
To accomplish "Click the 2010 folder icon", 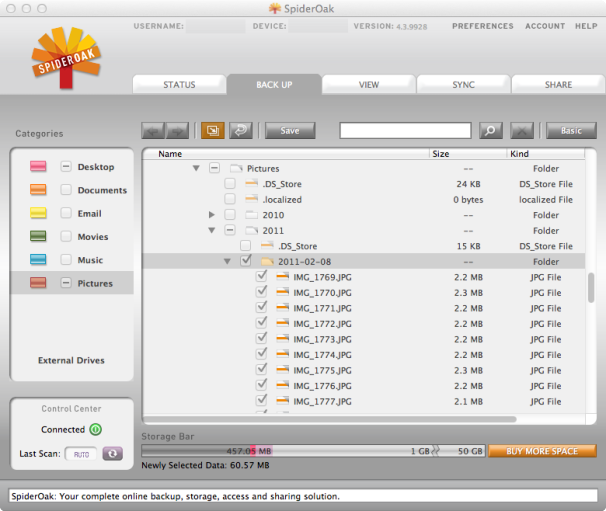I will pyautogui.click(x=252, y=215).
